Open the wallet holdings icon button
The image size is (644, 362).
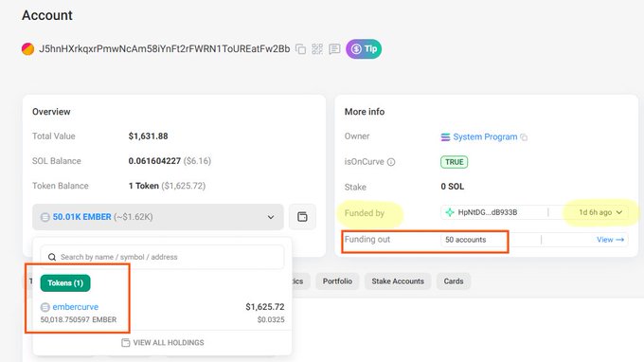point(302,217)
